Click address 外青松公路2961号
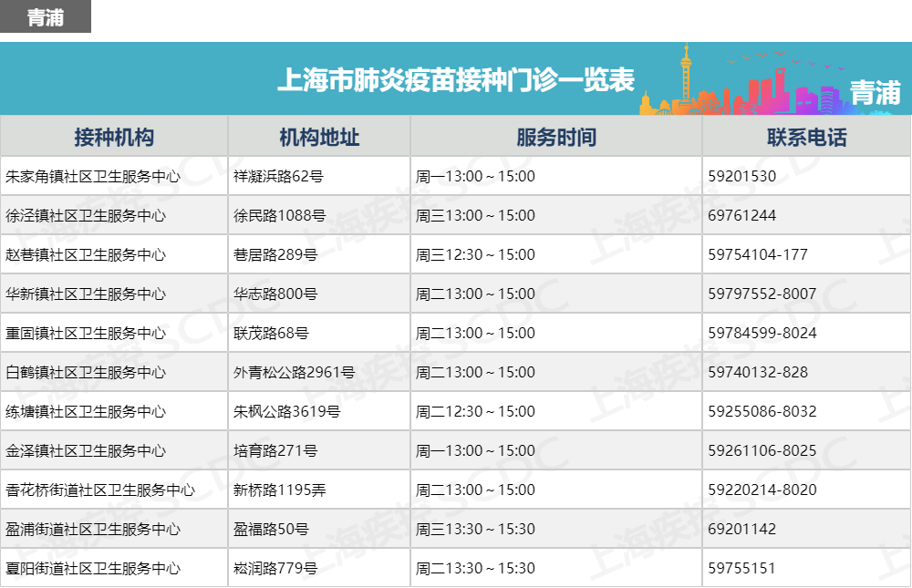The width and height of the screenshot is (912, 588). [x=295, y=372]
